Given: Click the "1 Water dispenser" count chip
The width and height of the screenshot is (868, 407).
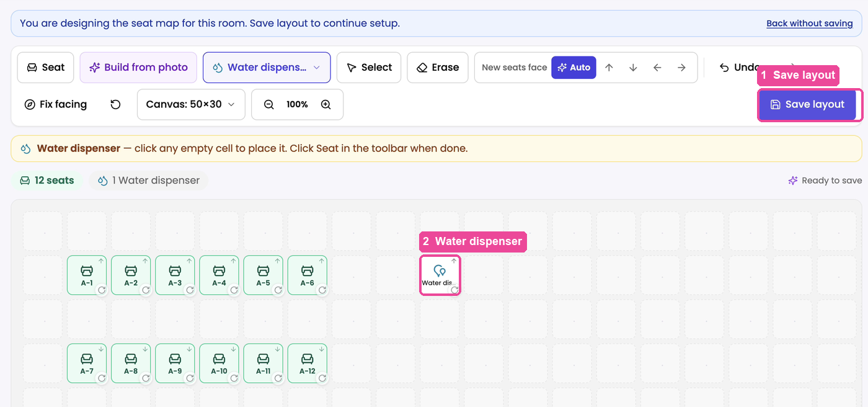Looking at the screenshot, I should [149, 181].
